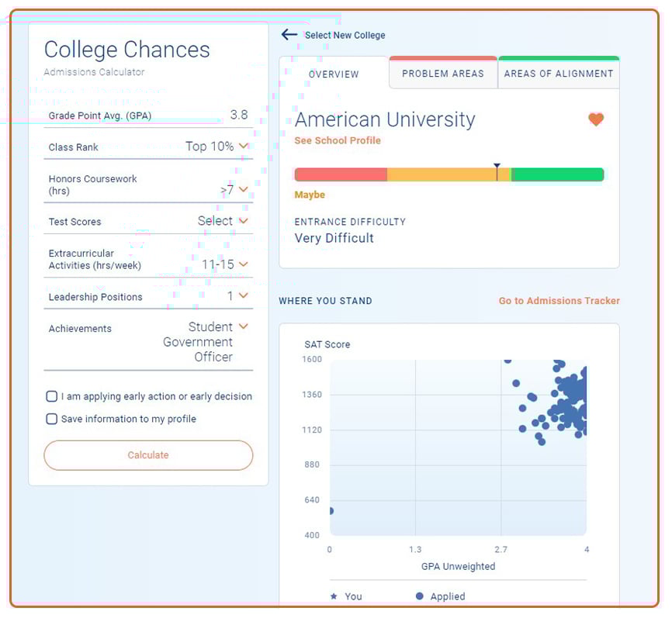Select the Overview tab
This screenshot has height=618, width=672.
click(x=334, y=74)
